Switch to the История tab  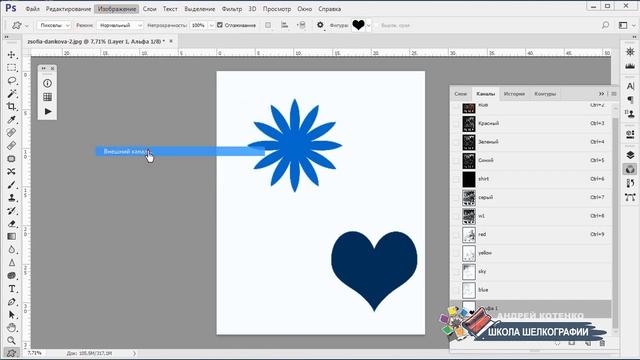click(514, 94)
